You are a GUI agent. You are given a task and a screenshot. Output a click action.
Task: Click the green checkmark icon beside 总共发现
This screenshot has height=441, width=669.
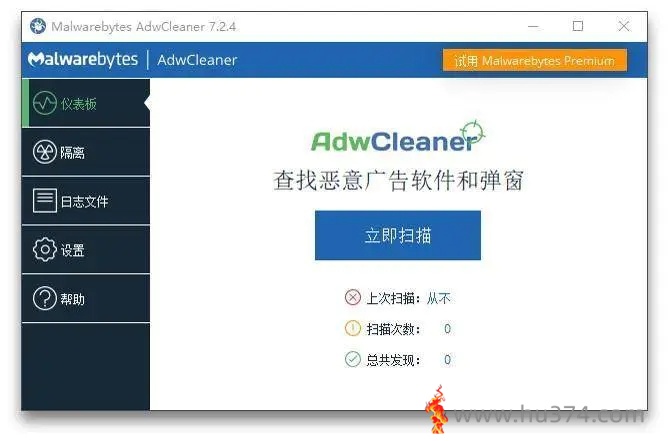352,359
